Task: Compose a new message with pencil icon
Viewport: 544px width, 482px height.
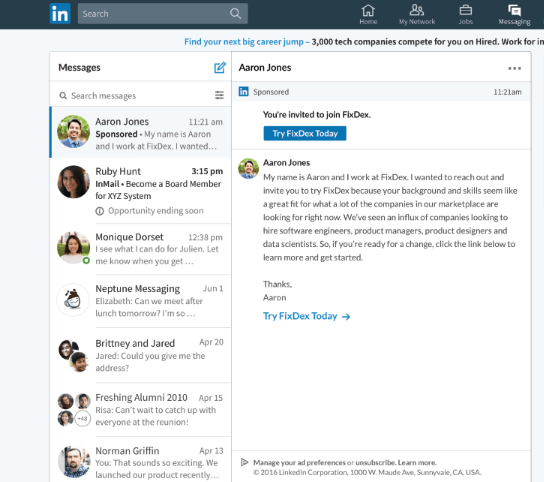Action: point(220,68)
